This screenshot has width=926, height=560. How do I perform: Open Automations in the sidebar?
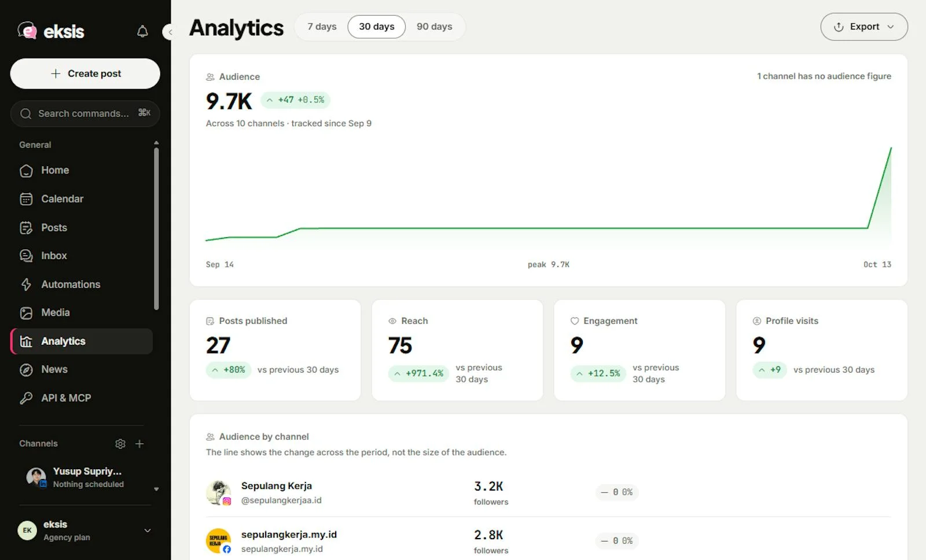[81, 284]
